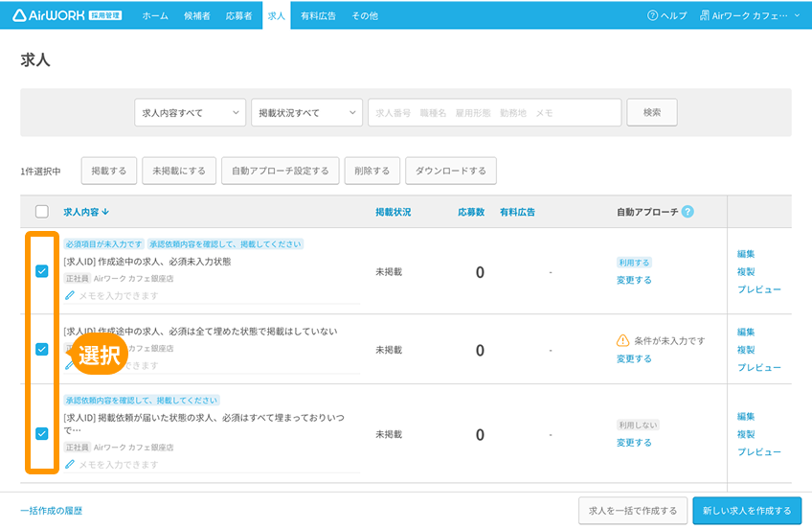This screenshot has width=812, height=529.
Task: Click 複製 for 必須は全て埋めた状態 job
Action: (x=746, y=350)
